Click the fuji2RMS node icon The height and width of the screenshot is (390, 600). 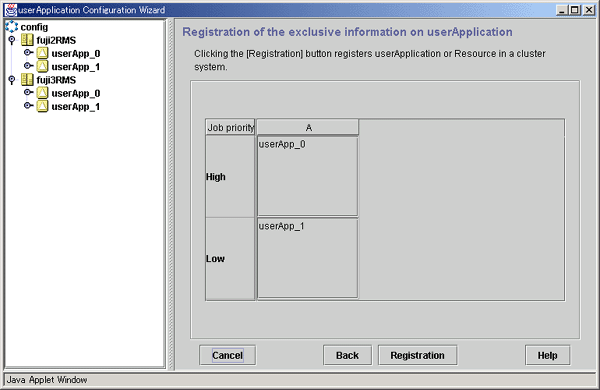coord(27,40)
